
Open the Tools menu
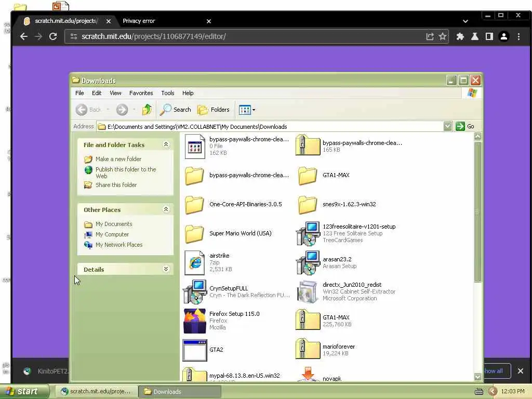point(168,93)
